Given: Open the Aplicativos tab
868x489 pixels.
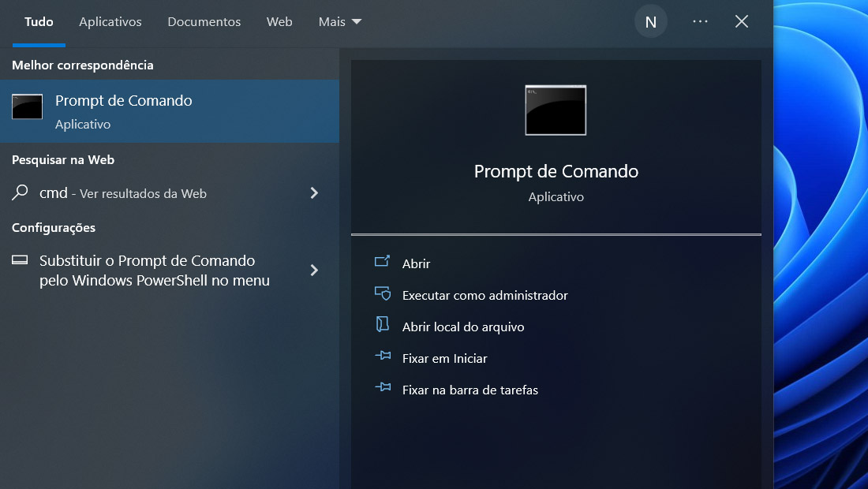Looking at the screenshot, I should 110,22.
